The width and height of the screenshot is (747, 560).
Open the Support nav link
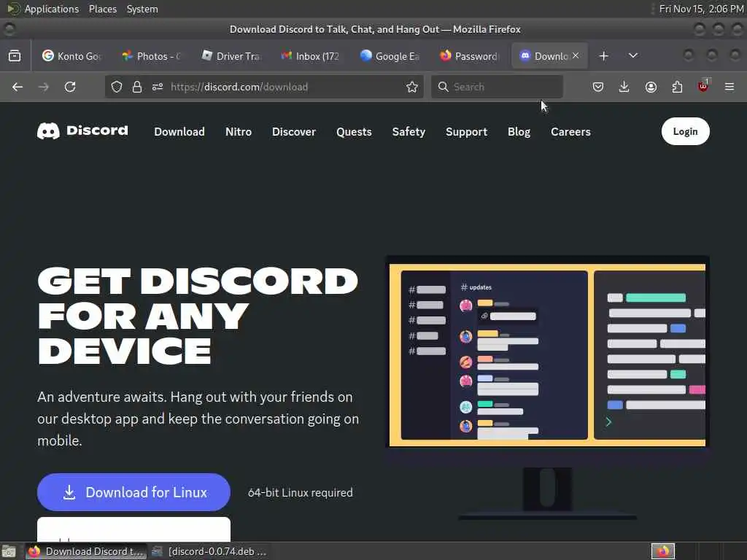tap(466, 132)
